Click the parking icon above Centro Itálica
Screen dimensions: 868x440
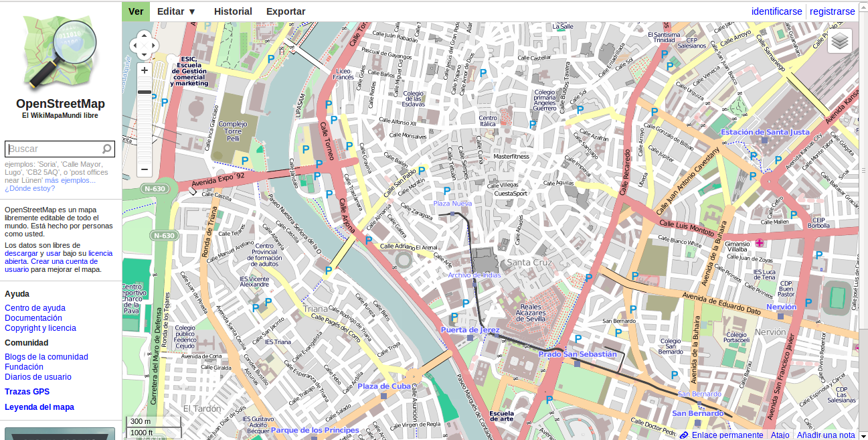[483, 73]
